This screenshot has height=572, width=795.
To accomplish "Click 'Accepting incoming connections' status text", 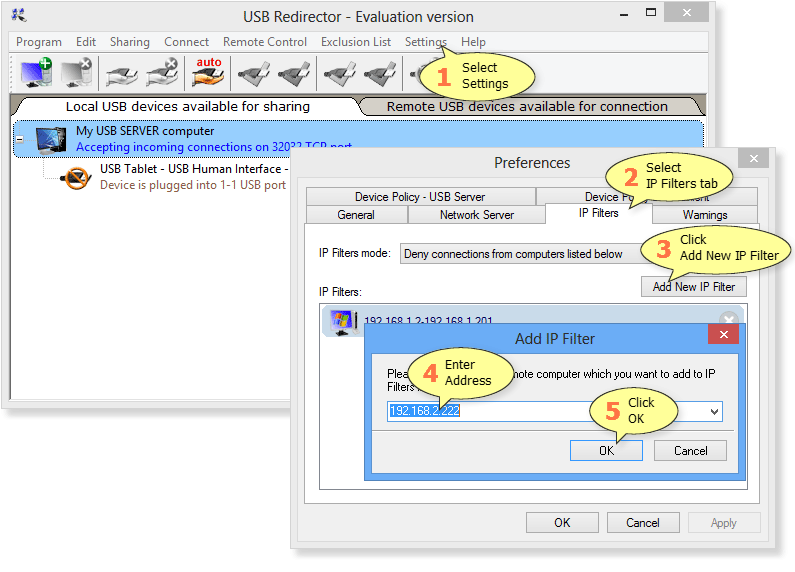I will tap(213, 147).
